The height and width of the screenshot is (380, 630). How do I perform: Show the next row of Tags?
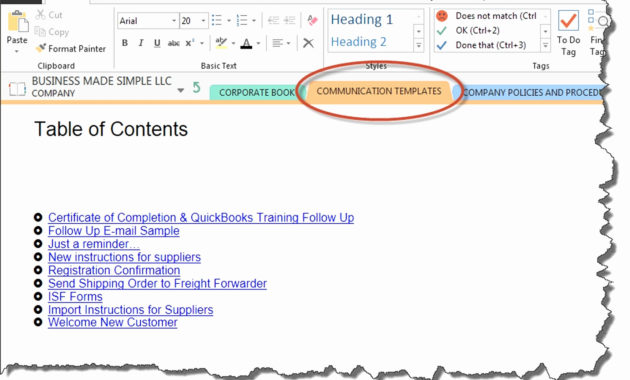click(545, 31)
